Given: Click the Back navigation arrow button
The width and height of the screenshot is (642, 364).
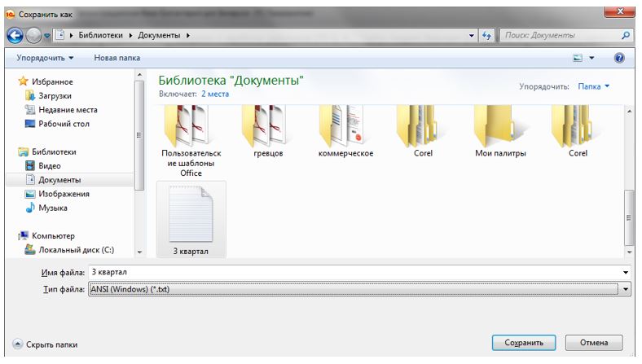Looking at the screenshot, I should (x=15, y=36).
